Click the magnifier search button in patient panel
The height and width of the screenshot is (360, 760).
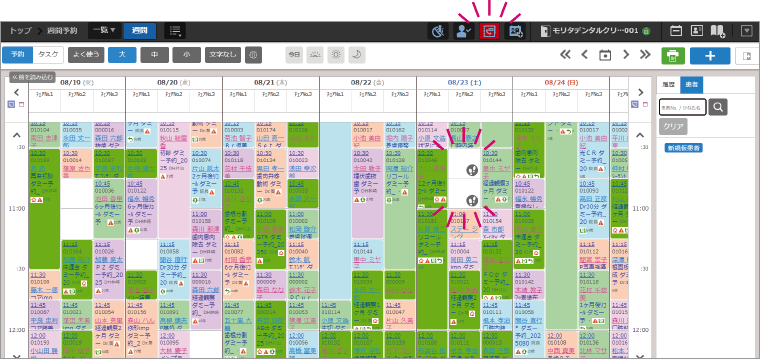(x=718, y=107)
